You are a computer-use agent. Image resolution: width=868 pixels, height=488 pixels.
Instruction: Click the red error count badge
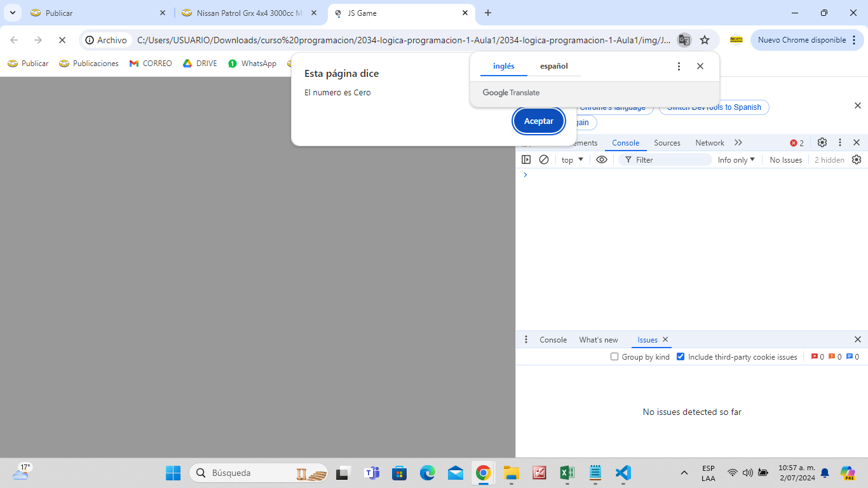[x=797, y=143]
